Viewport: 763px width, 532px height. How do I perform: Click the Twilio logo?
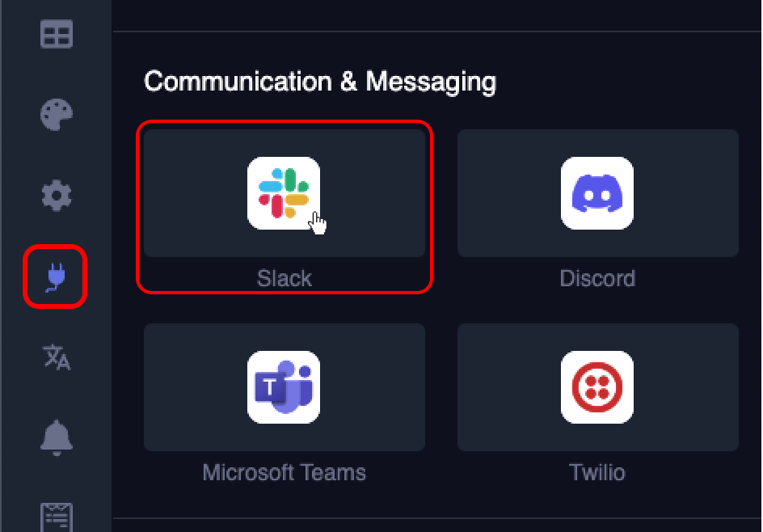597,387
